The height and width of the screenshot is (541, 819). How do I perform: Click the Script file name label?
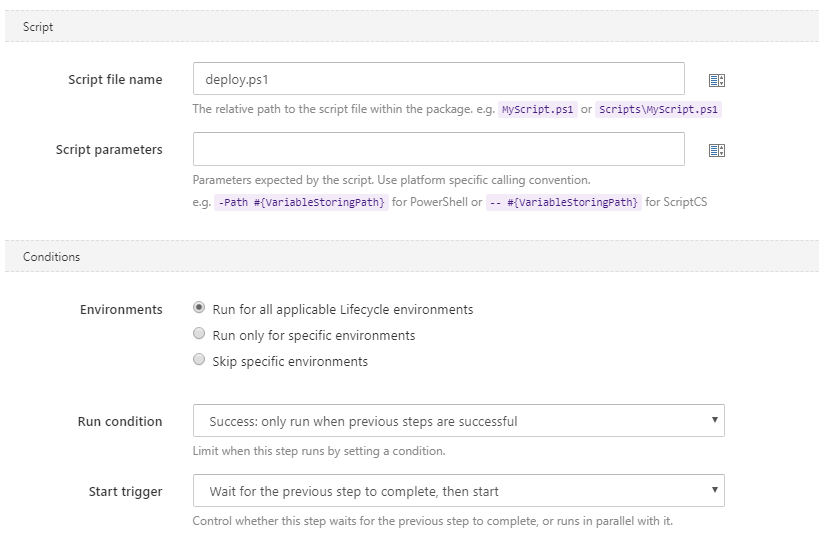pyautogui.click(x=115, y=80)
